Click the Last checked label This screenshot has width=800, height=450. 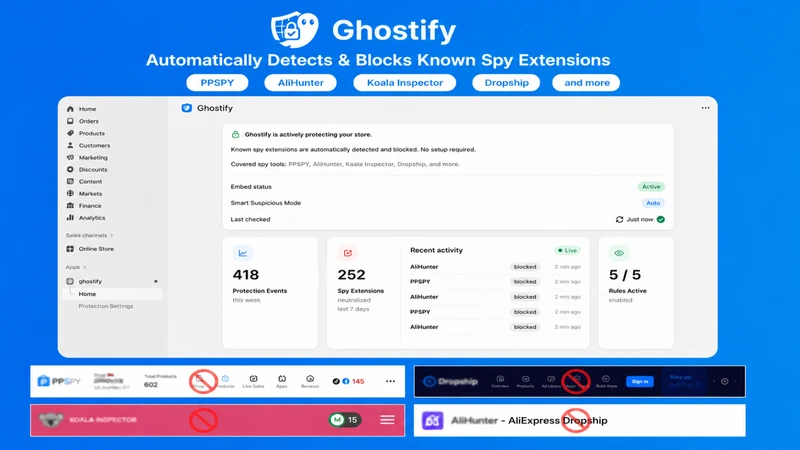coord(251,219)
